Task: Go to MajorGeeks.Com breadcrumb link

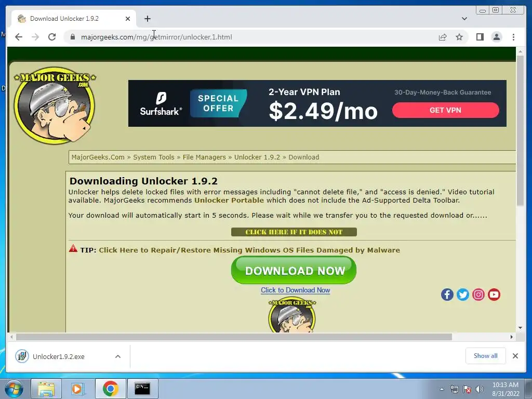Action: click(x=98, y=157)
